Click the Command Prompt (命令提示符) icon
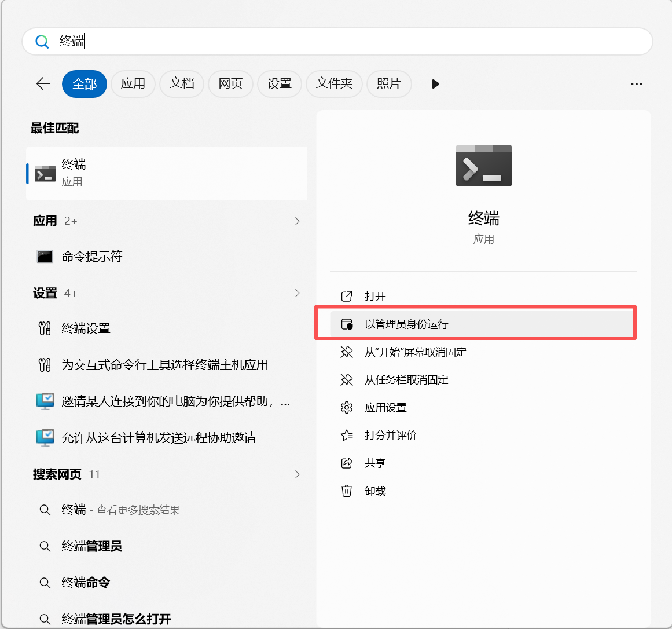This screenshot has height=629, width=672. coord(45,257)
